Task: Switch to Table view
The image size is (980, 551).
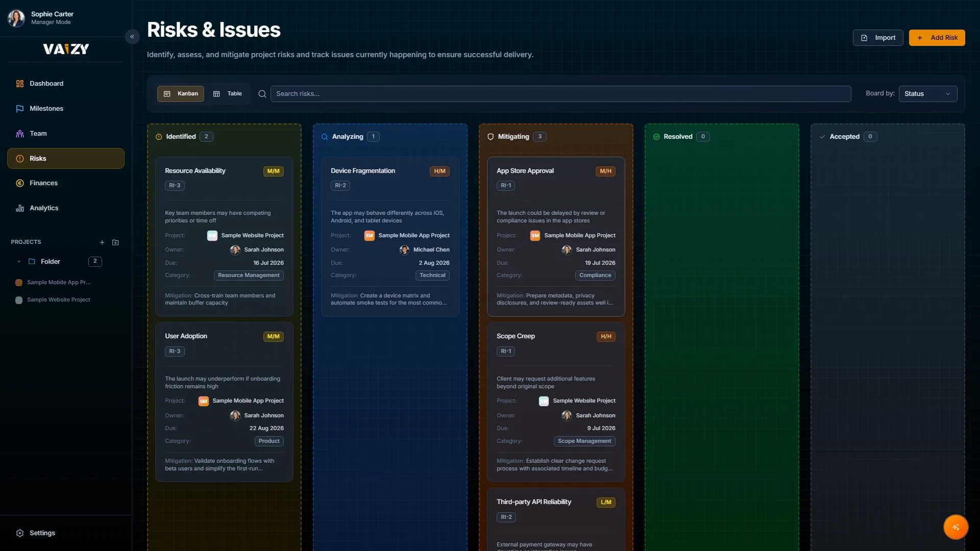Action: pos(228,94)
